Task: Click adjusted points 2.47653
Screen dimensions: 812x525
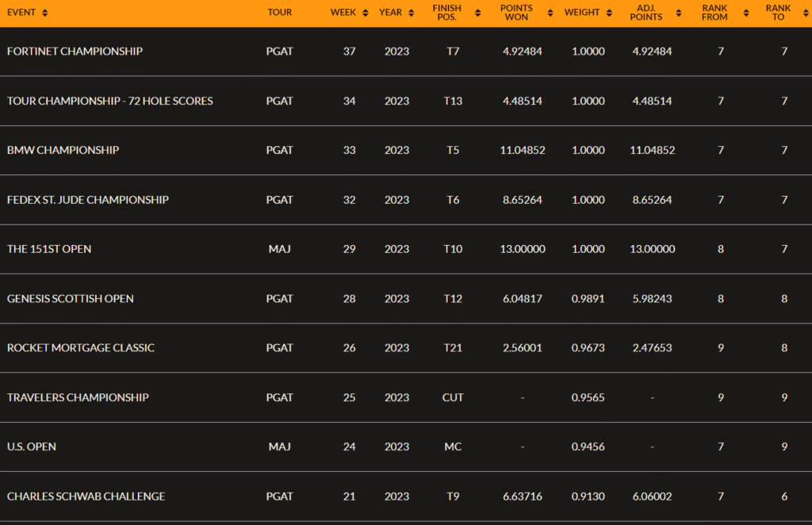Action: click(x=653, y=348)
